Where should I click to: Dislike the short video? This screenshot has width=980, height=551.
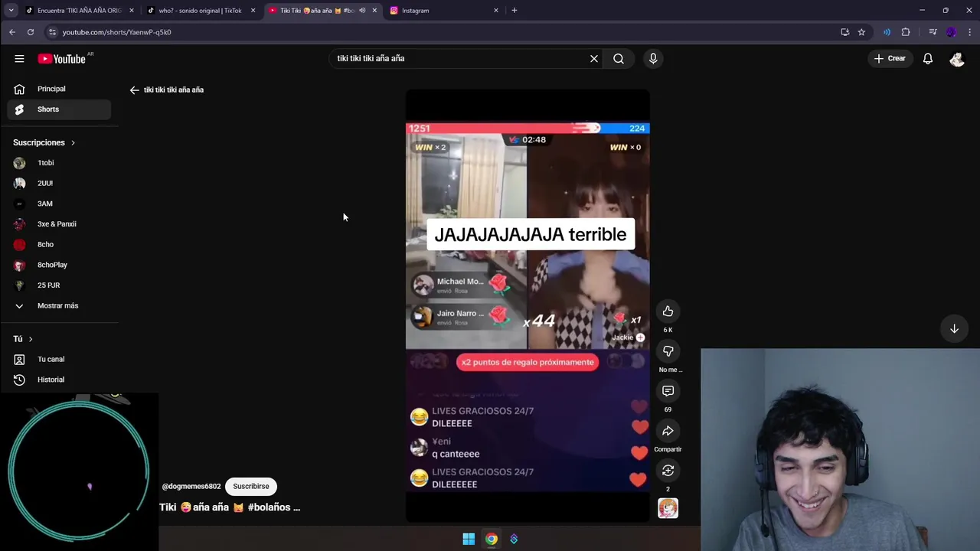point(668,351)
